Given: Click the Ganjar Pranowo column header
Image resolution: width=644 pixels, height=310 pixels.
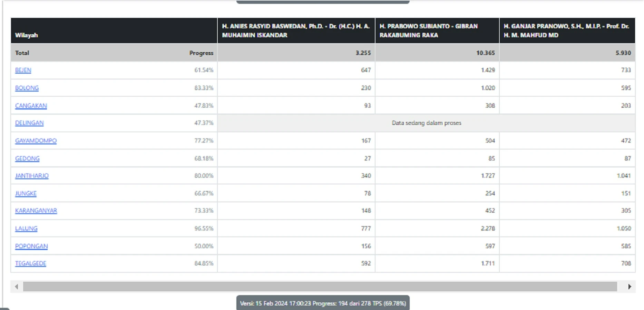Looking at the screenshot, I should (567, 31).
